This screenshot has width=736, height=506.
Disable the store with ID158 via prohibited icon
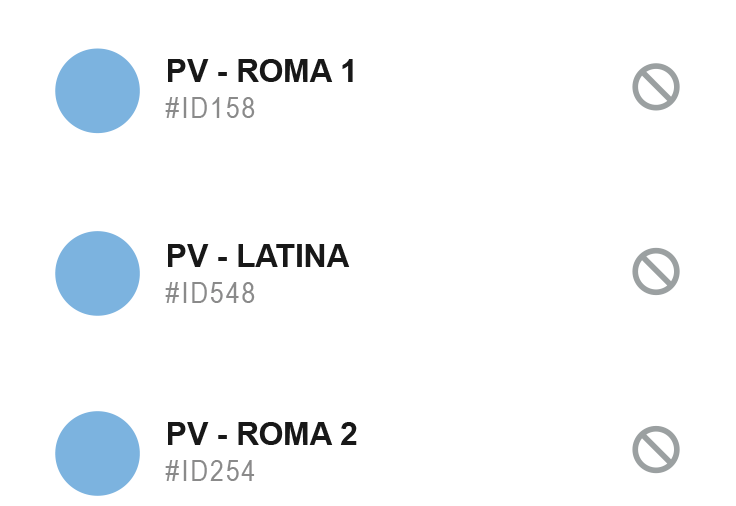point(656,87)
